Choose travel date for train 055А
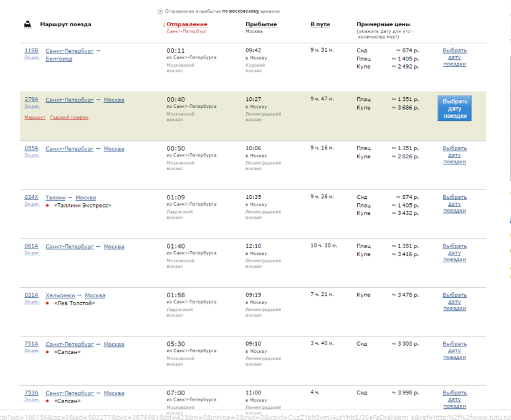Image resolution: width=511 pixels, height=420 pixels. click(x=454, y=155)
